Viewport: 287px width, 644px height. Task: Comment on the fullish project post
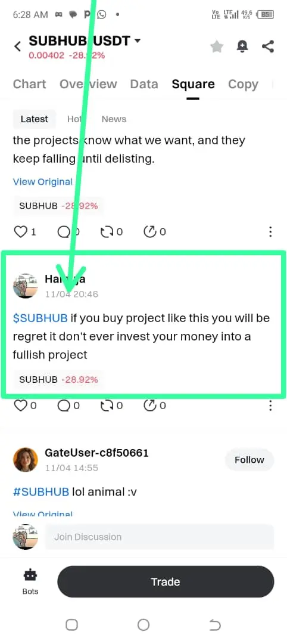click(64, 406)
